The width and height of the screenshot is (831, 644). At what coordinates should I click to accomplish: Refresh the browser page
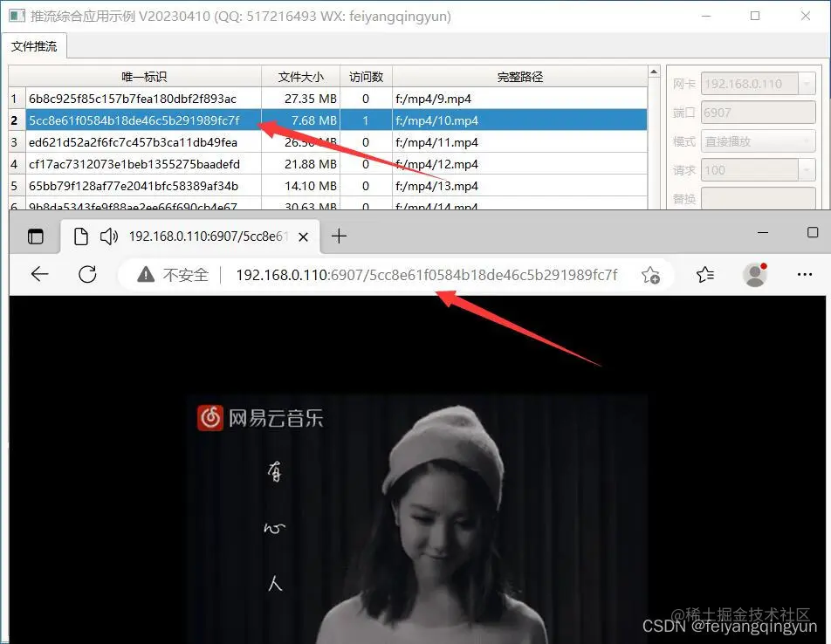(87, 274)
